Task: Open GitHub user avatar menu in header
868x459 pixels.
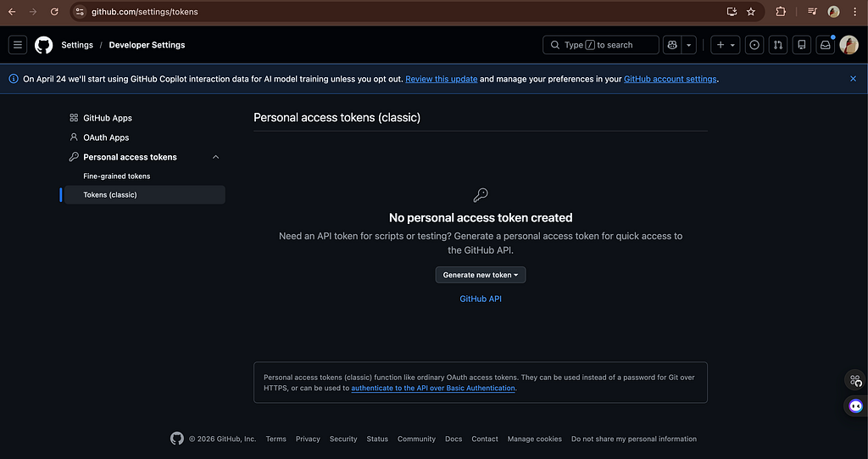Action: coord(849,45)
